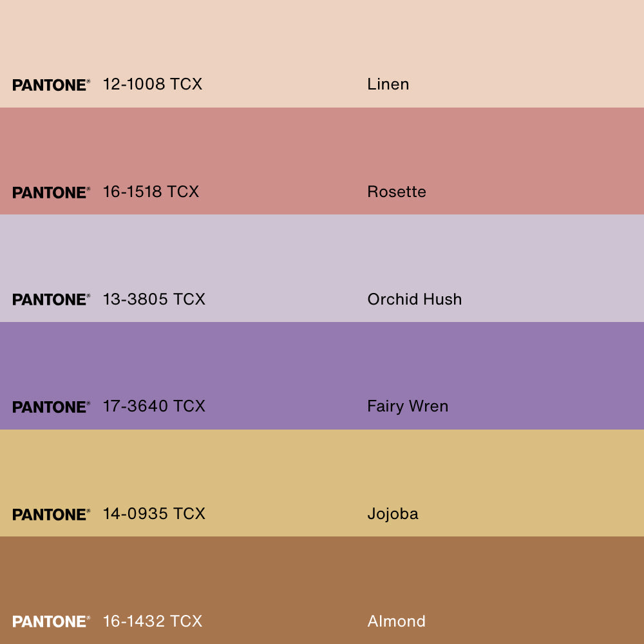This screenshot has width=644, height=644.
Task: Select the Rosette color swatch
Action: click(x=322, y=161)
